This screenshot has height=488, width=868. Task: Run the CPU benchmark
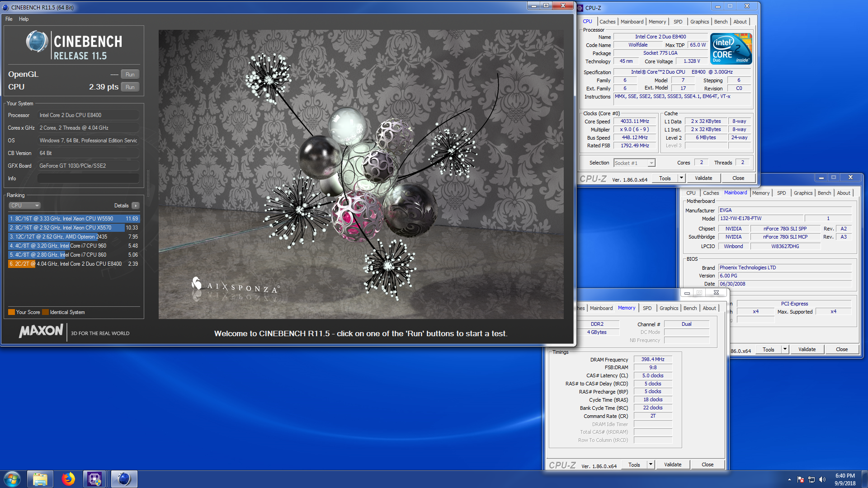pyautogui.click(x=130, y=87)
